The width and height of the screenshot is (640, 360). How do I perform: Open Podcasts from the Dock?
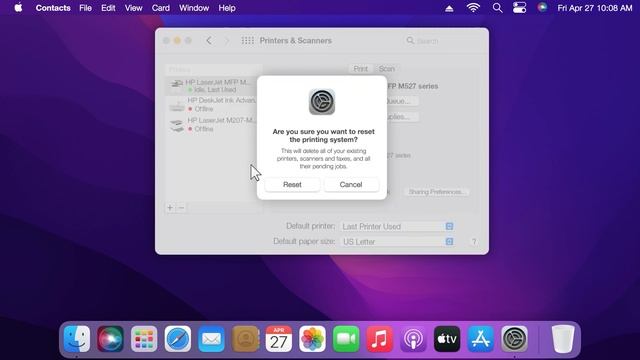pyautogui.click(x=413, y=339)
